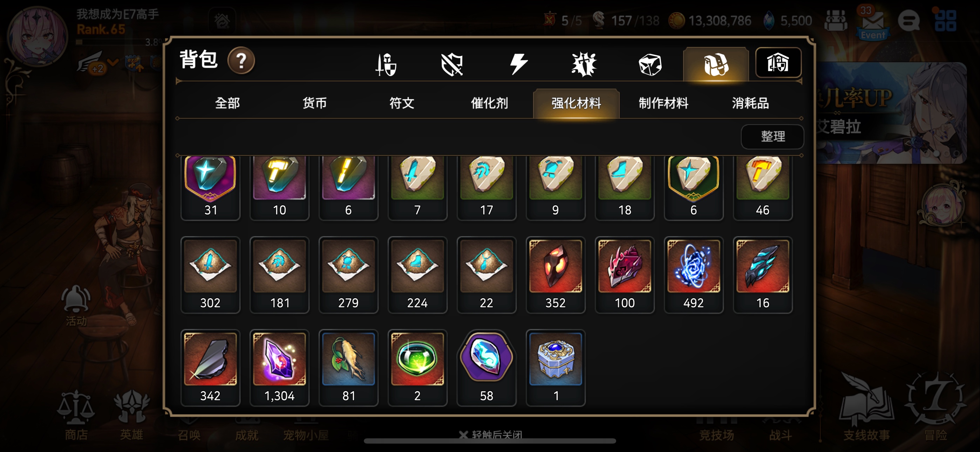The width and height of the screenshot is (980, 452).
Task: Select the ornate jewel box item with 1
Action: click(x=556, y=368)
